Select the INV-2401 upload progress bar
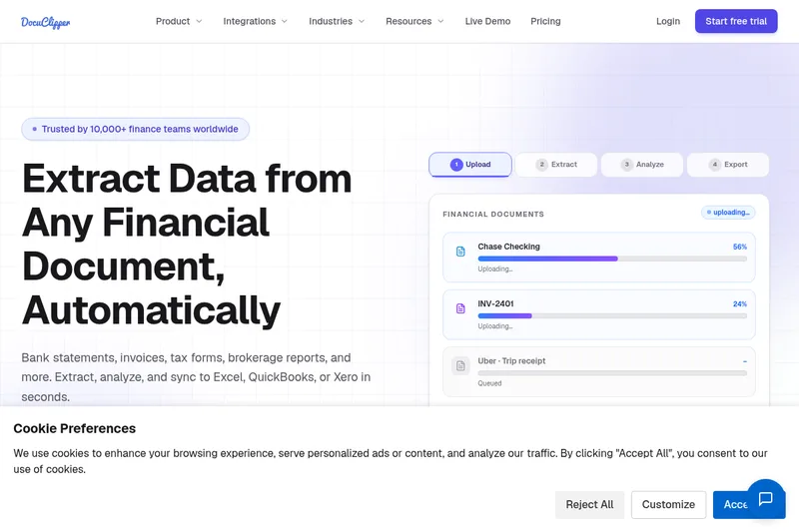This screenshot has height=532, width=799. (x=612, y=315)
